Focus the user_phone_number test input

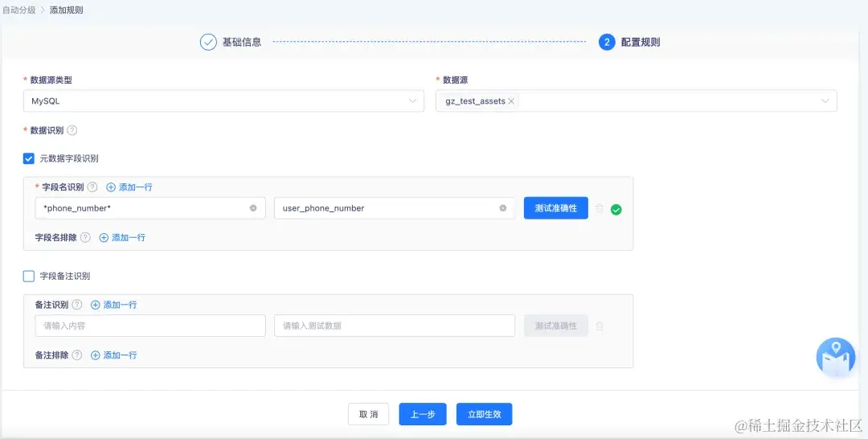point(394,208)
